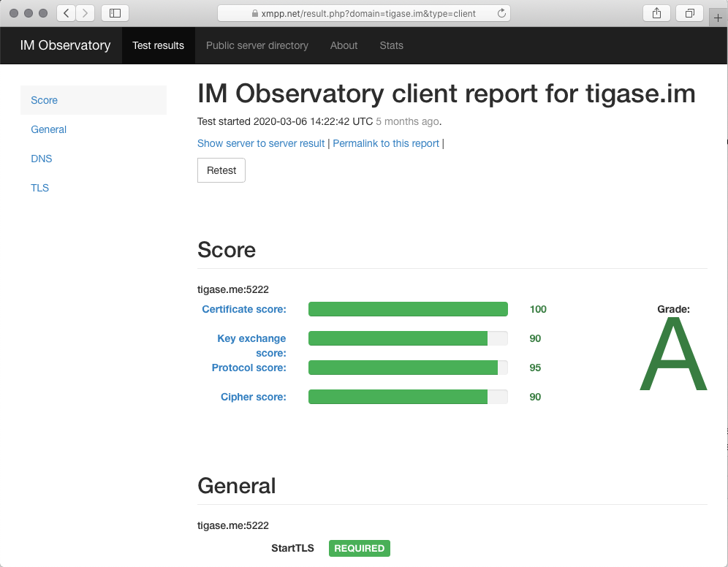Focus the xmpp.net address bar
This screenshot has height=567, width=728.
[364, 13]
